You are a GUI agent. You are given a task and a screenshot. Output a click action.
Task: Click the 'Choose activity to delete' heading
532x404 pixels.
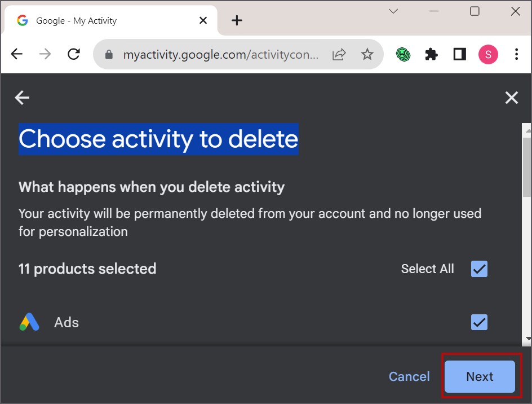[158, 139]
